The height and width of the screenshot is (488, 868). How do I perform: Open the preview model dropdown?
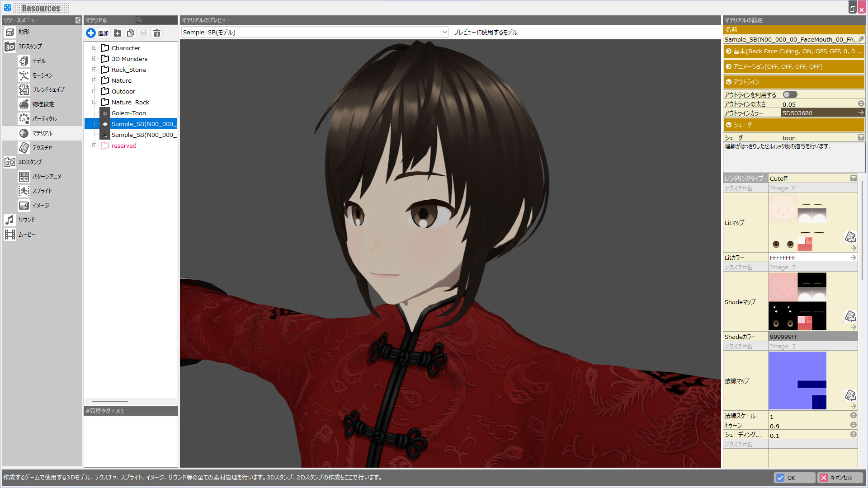point(444,32)
